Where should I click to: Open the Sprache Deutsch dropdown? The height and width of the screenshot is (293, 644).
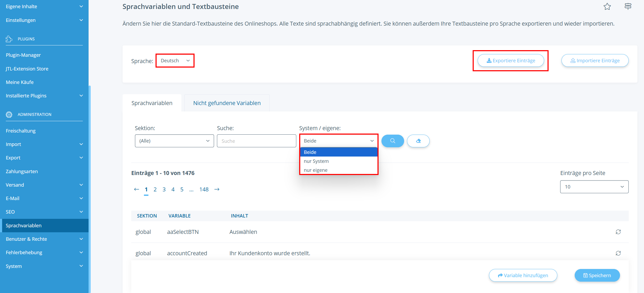click(x=175, y=61)
